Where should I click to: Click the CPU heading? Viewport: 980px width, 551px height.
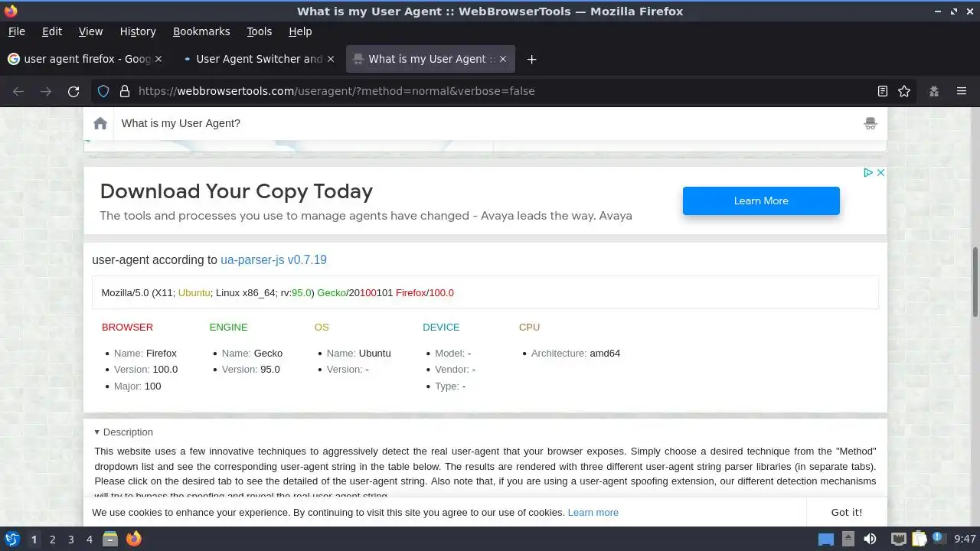coord(529,327)
